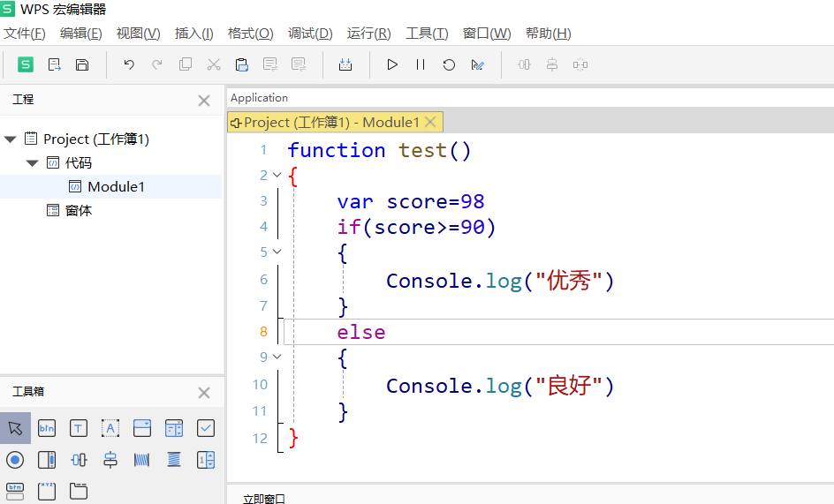Save the macro with floppy disk icon
The width and height of the screenshot is (834, 504).
pos(82,64)
